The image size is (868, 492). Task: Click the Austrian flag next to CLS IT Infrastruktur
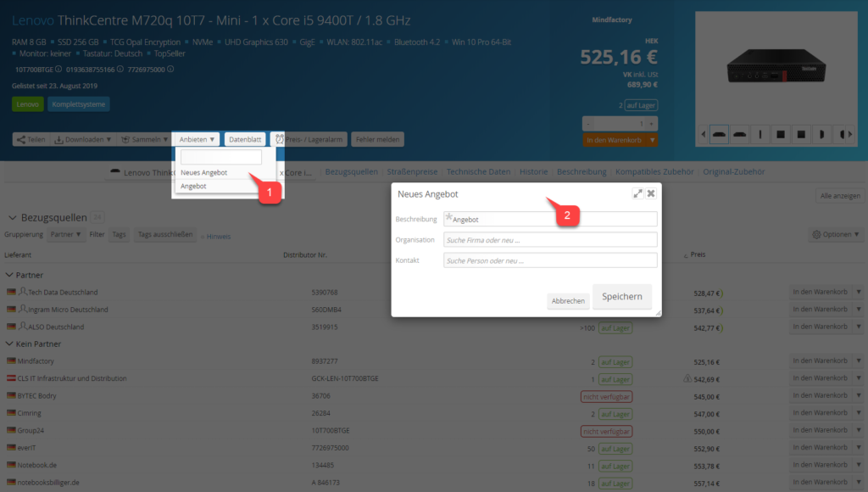(11, 377)
